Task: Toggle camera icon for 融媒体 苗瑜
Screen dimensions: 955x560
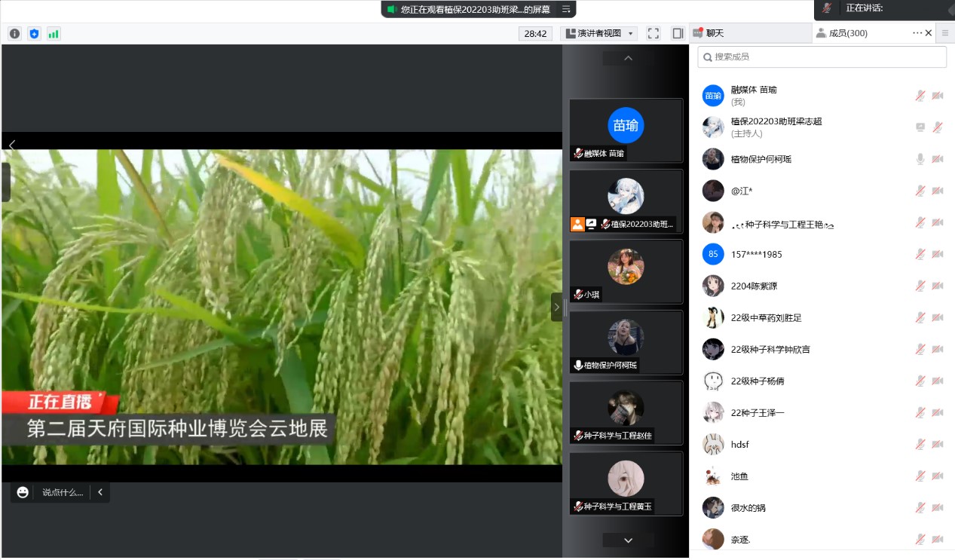Action: pyautogui.click(x=938, y=96)
